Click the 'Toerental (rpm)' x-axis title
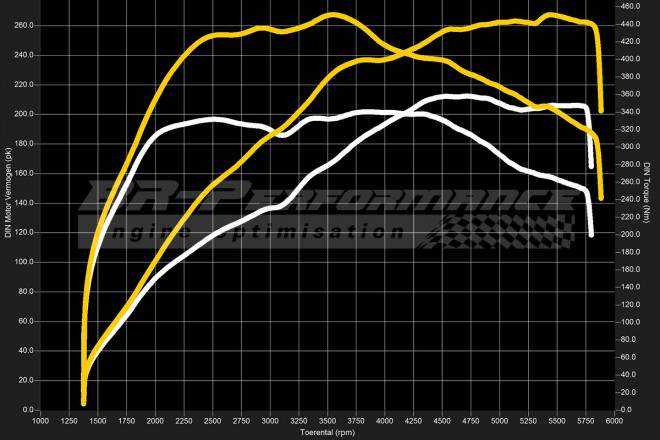This screenshot has width=660, height=440. [x=328, y=433]
